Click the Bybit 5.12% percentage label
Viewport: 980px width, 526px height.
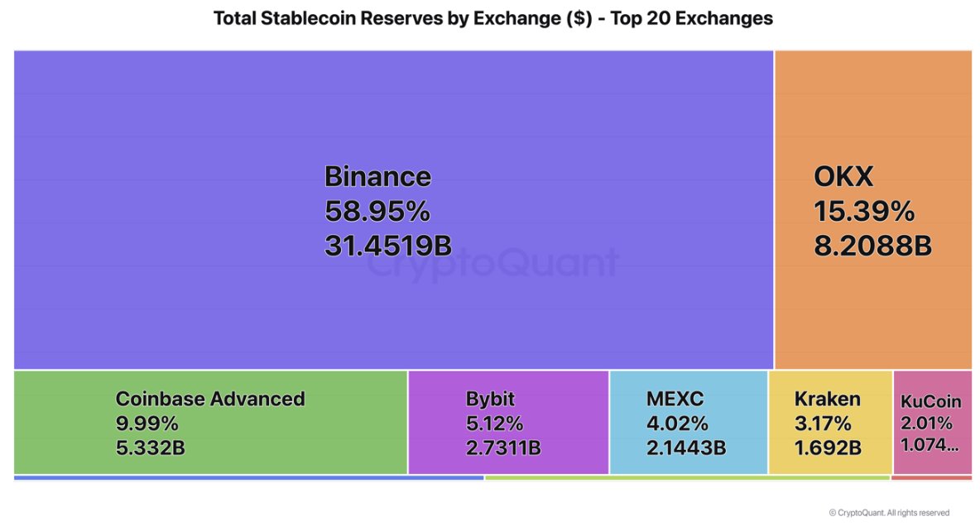click(494, 423)
